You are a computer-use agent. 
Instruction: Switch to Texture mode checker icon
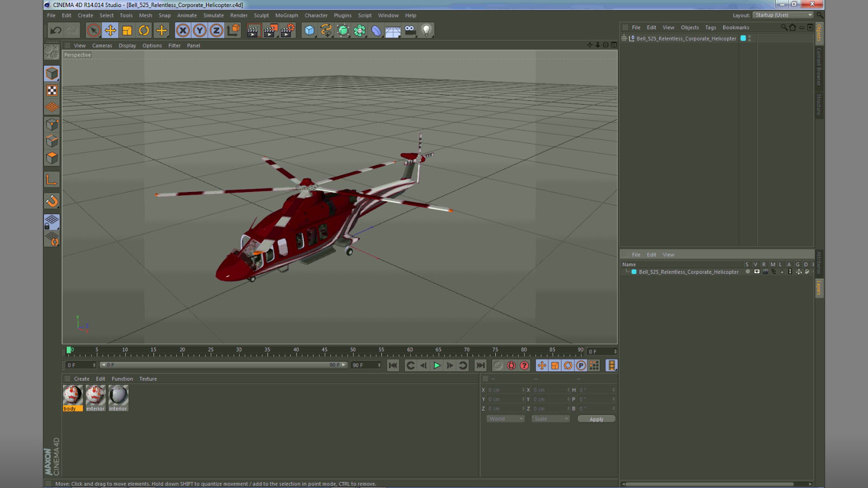click(x=52, y=91)
